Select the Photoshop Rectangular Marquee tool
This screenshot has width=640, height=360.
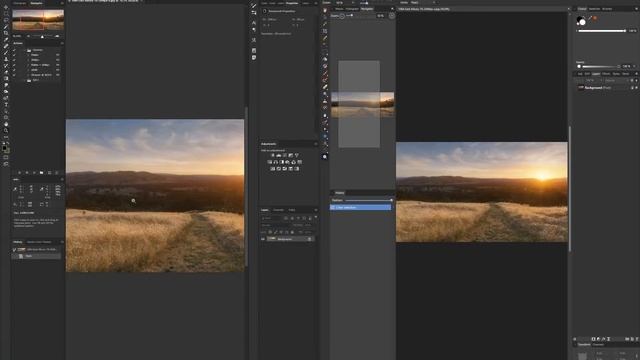(x=6, y=13)
